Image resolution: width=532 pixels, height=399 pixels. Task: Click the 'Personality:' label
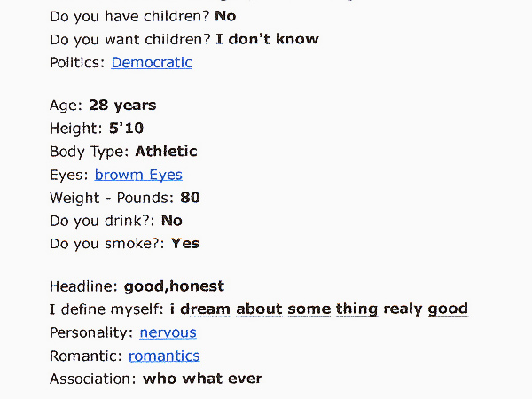92,332
